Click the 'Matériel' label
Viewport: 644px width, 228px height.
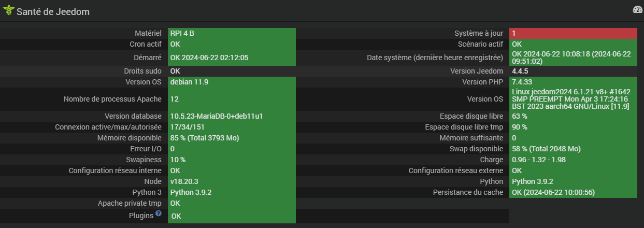pyautogui.click(x=148, y=33)
